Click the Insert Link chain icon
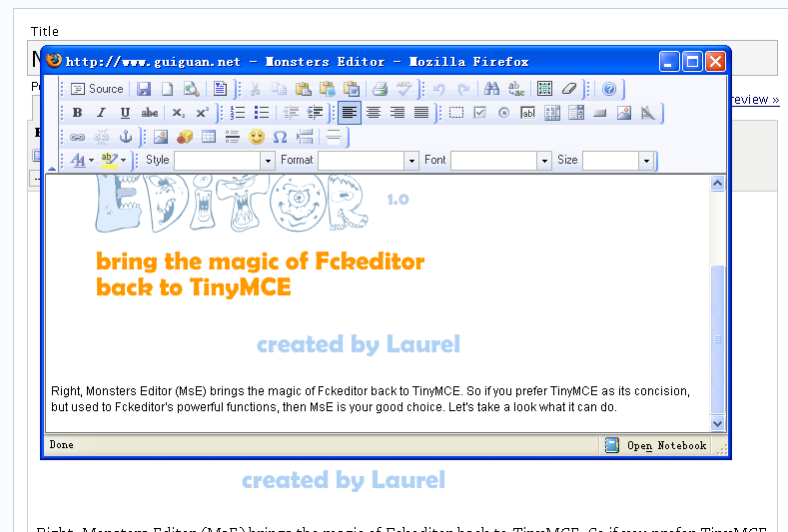 point(77,137)
